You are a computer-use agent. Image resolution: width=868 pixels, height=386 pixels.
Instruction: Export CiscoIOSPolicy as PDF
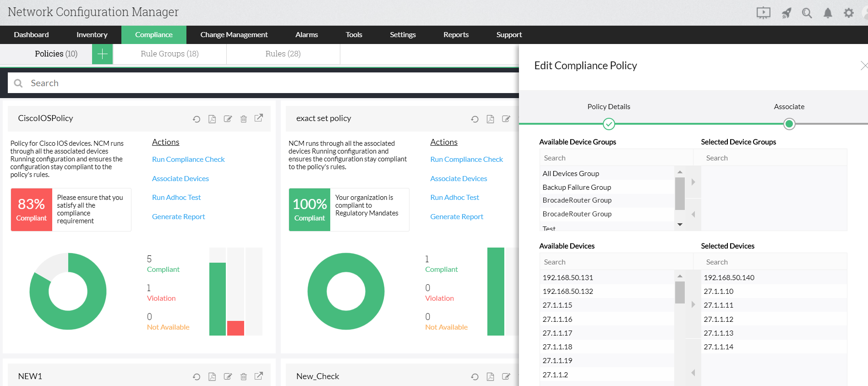[x=212, y=119]
